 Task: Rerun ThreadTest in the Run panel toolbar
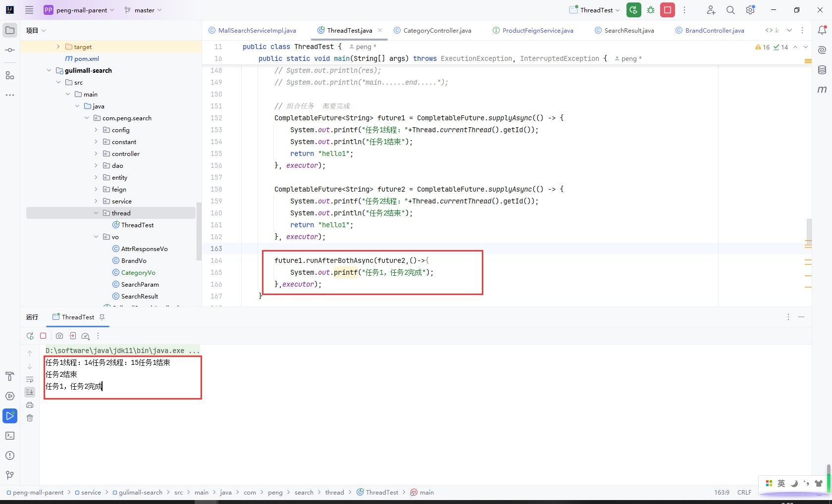pyautogui.click(x=30, y=336)
